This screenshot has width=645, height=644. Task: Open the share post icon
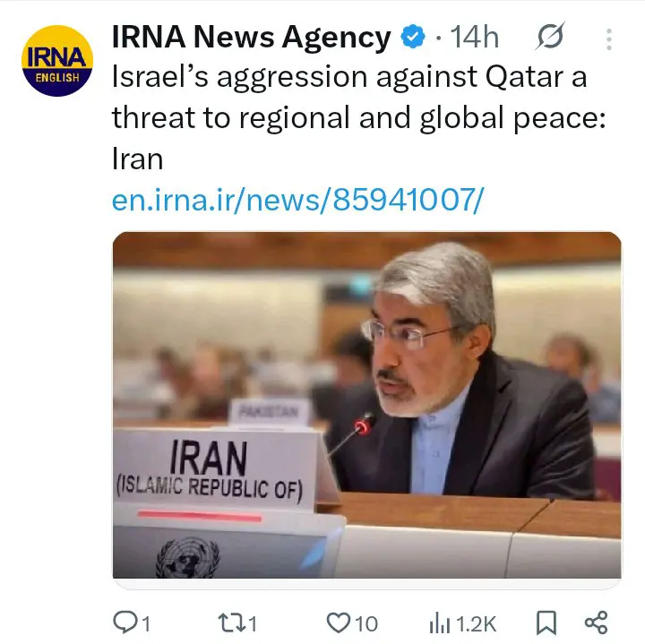click(x=596, y=623)
